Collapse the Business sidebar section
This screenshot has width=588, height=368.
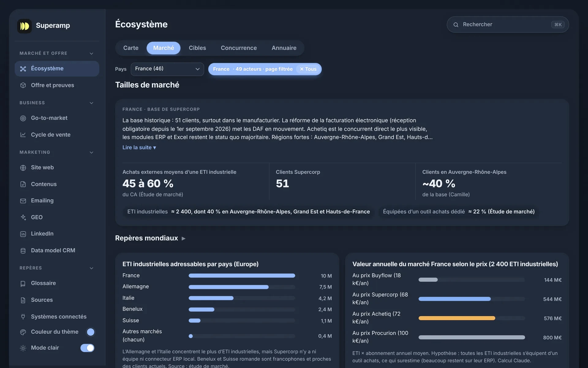tap(91, 103)
